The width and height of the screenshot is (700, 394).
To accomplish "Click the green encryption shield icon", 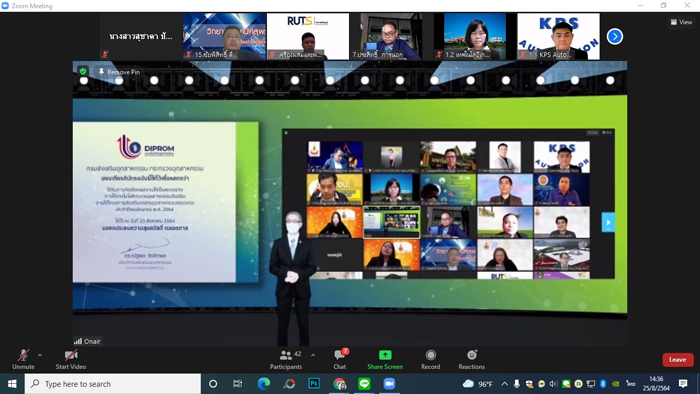I will [83, 71].
